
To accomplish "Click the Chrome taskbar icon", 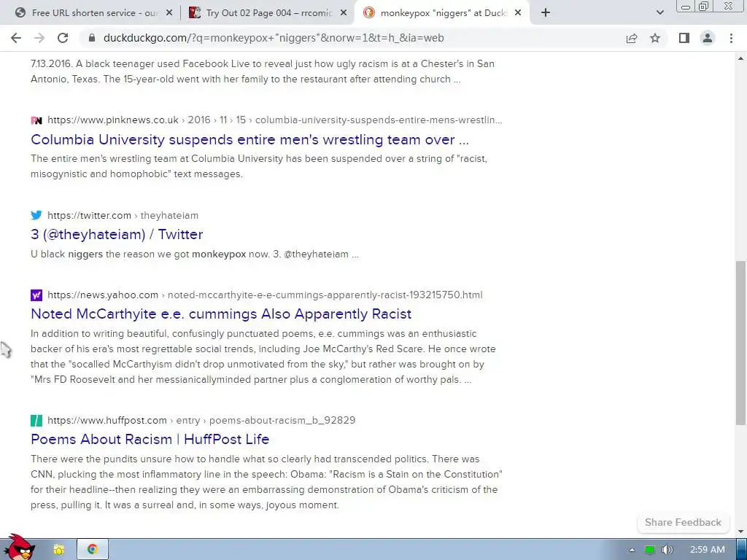I will (x=93, y=550).
